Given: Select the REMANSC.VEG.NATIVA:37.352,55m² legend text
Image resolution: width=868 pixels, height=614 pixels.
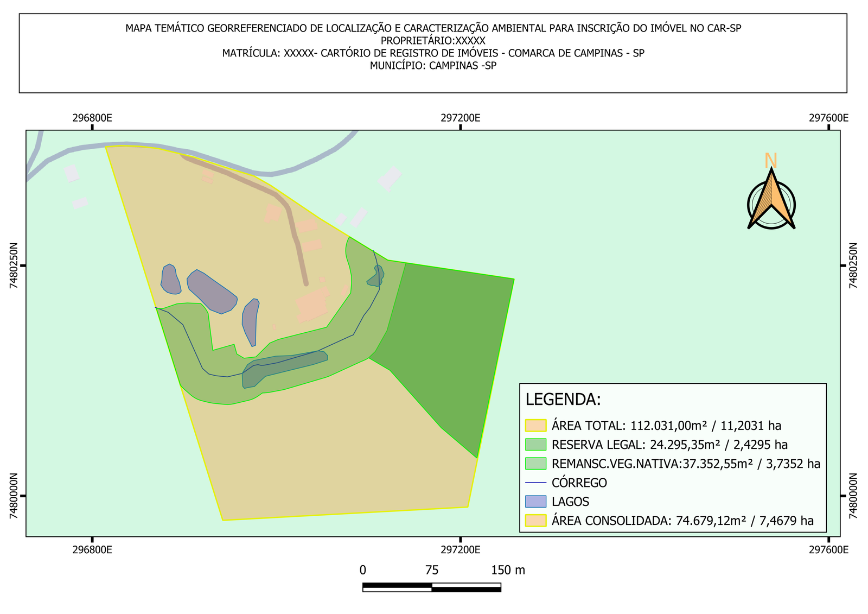Looking at the screenshot, I should click(x=686, y=464).
